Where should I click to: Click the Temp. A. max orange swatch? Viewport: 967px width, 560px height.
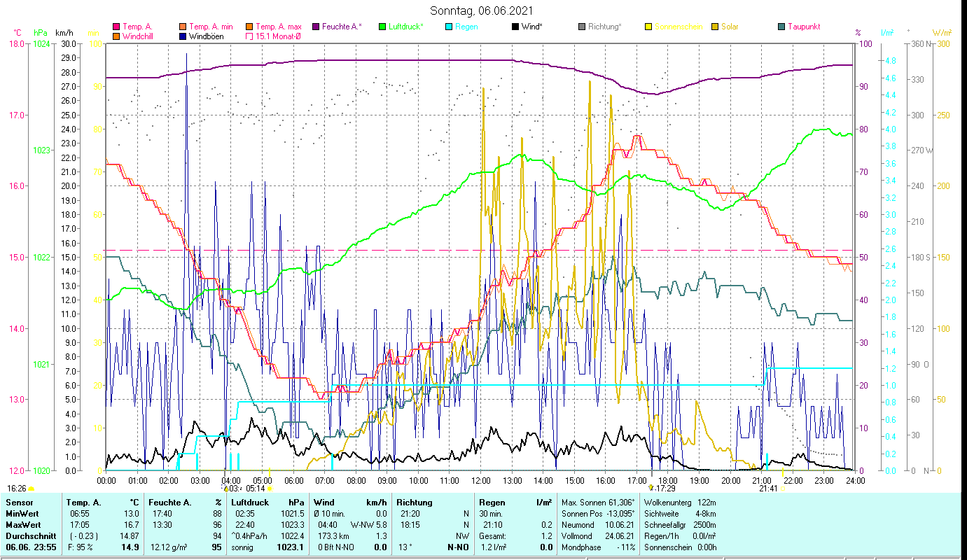point(249,27)
